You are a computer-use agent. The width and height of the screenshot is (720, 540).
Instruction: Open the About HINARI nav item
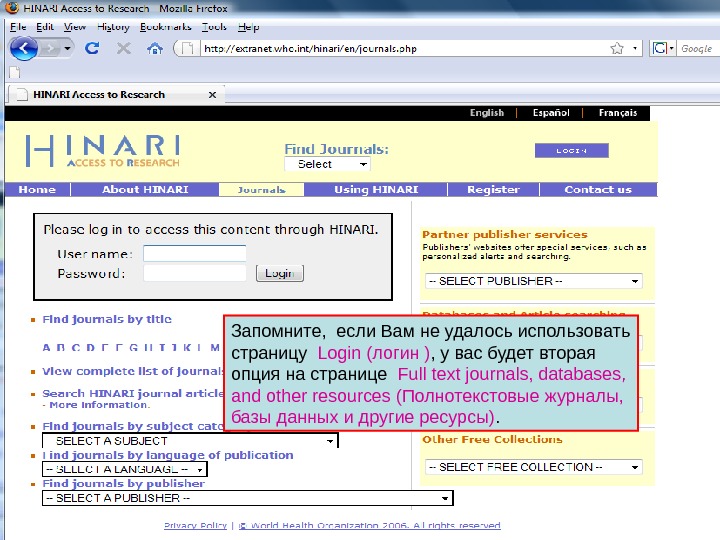(145, 189)
